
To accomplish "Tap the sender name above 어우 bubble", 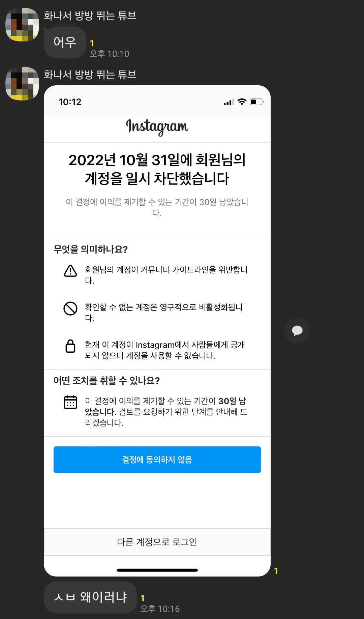I will (90, 16).
